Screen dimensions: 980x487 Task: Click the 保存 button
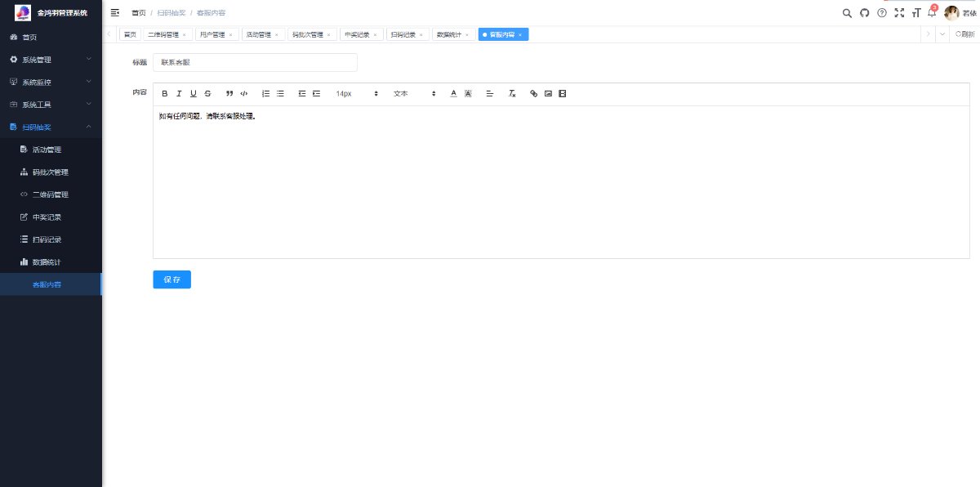tap(171, 279)
